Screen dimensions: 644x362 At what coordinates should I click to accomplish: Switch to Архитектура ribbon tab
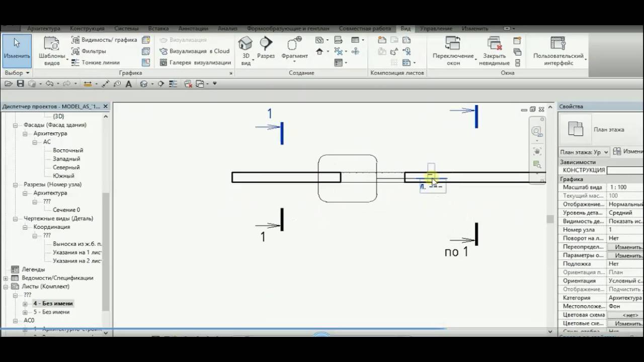click(x=43, y=29)
